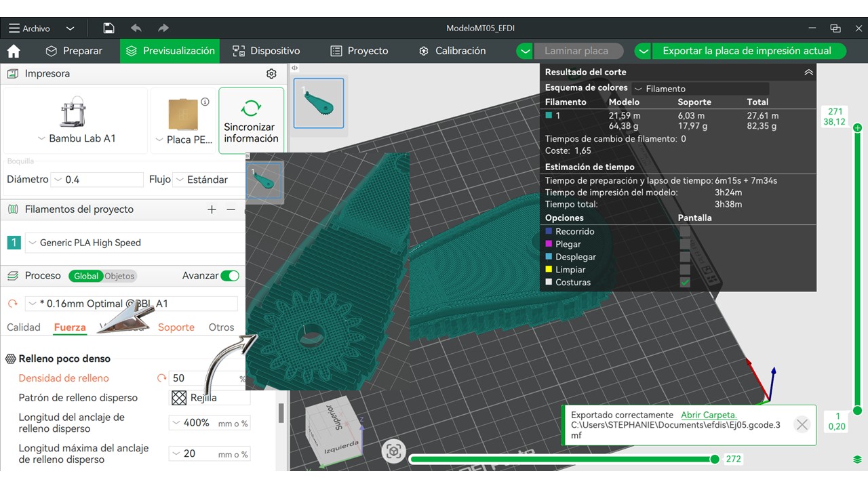Uncheck the Costuras display checkbox

[685, 283]
